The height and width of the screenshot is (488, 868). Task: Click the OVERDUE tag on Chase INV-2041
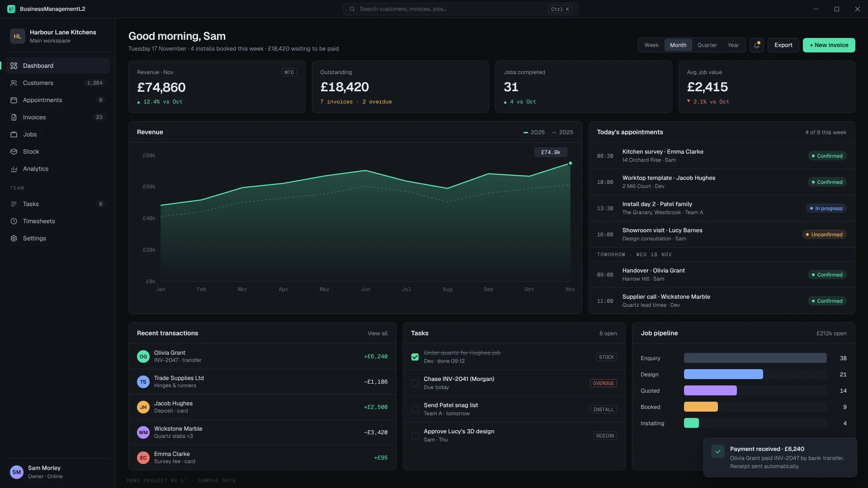(604, 383)
